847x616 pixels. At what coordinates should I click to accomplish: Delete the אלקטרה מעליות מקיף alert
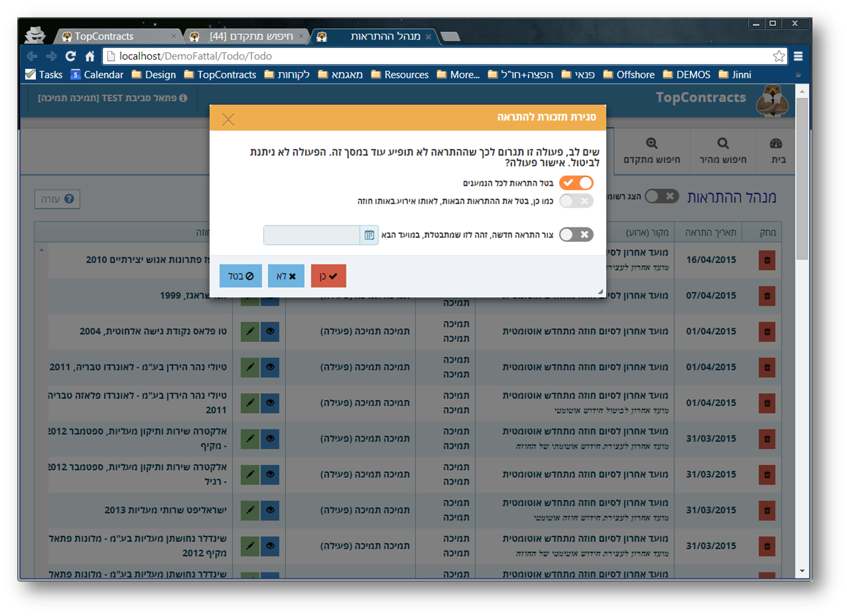767,438
